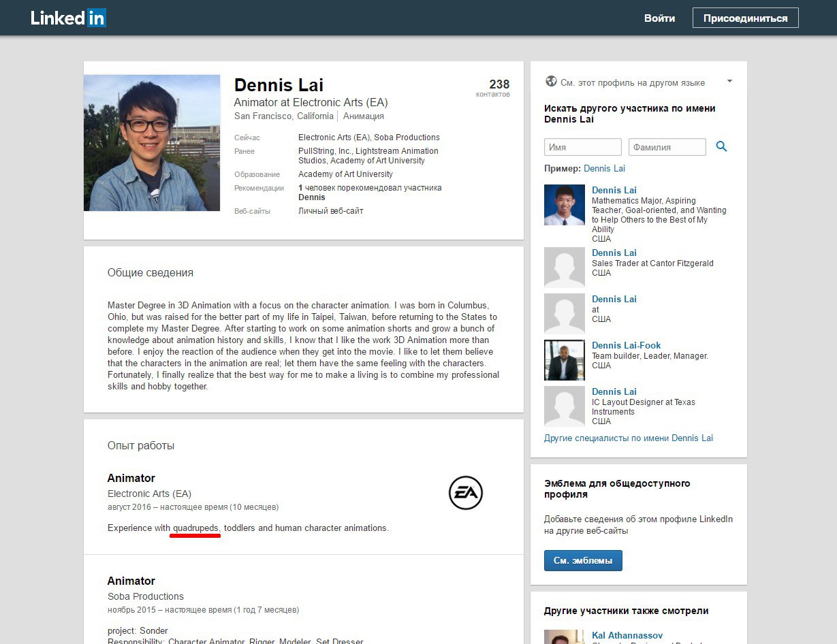The height and width of the screenshot is (644, 837).
Task: Click the Dennis Lai-Fook profile photo
Action: 564,360
